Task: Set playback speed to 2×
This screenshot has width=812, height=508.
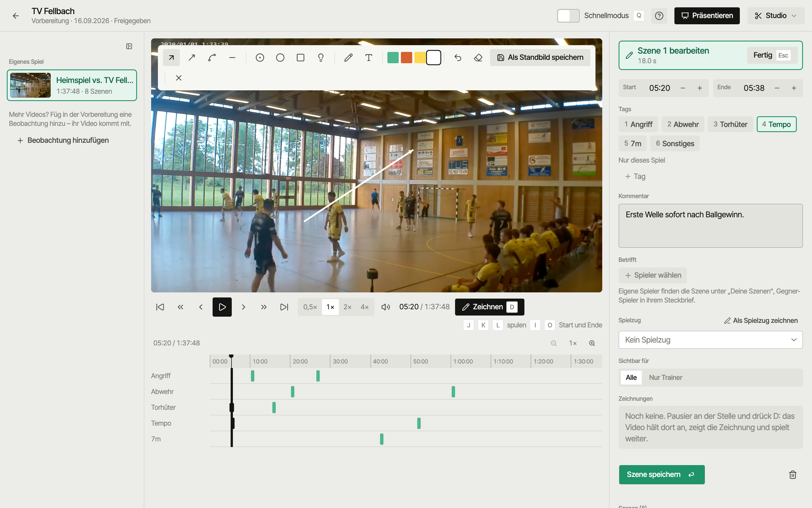Action: 347,307
